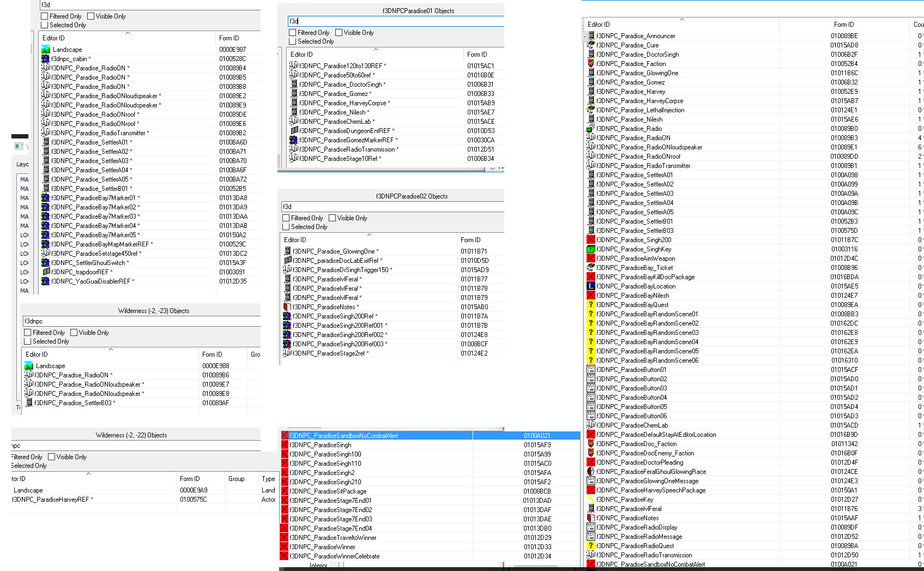Click the red f3DNPC_Paradise_Singh200 package icon
Image resolution: width=924 pixels, height=571 pixels.
coord(590,240)
